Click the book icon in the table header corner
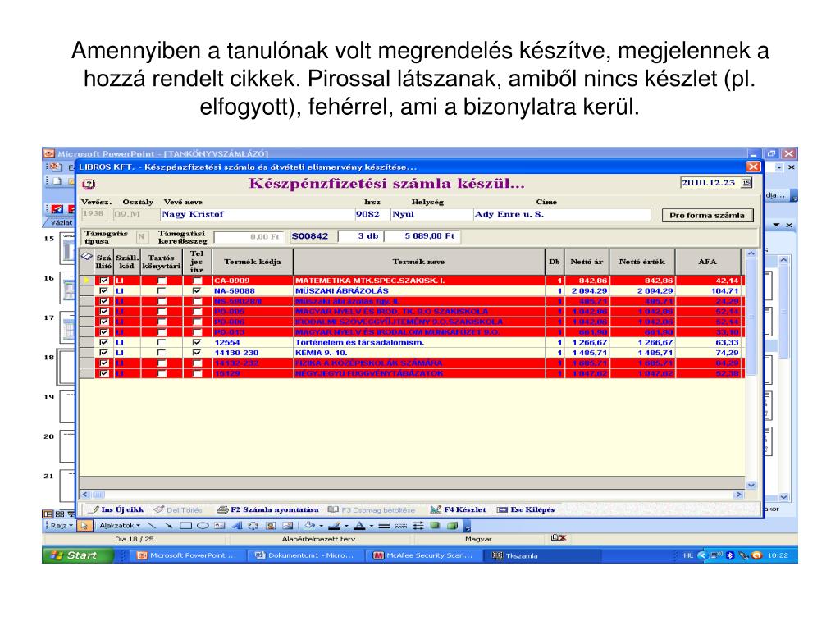Screen dimensions: 840x630 [86, 257]
